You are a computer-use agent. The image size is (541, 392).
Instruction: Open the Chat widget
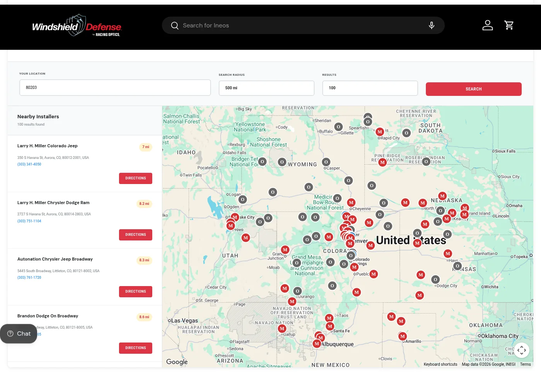pos(19,334)
